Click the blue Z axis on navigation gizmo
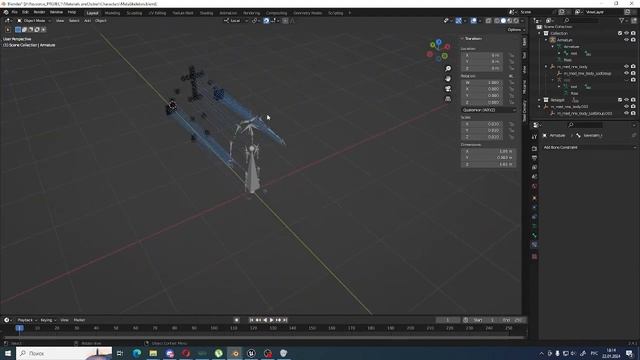 pyautogui.click(x=439, y=42)
